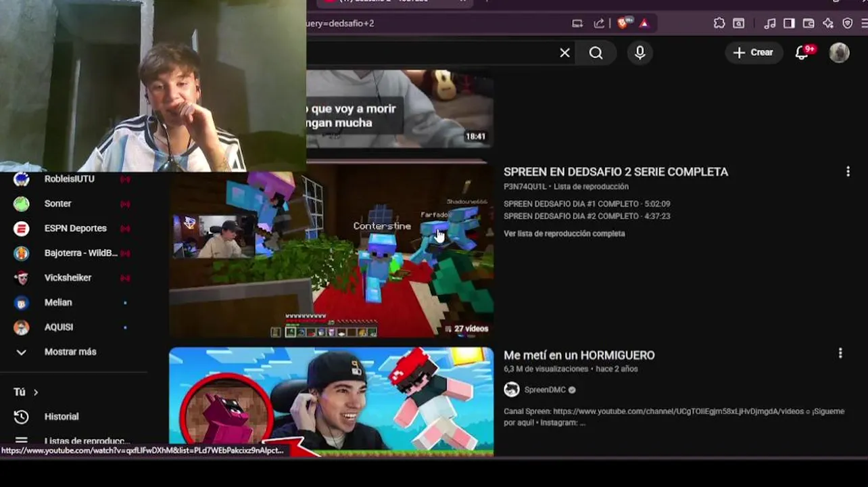
Task: Open the Dedsafio playlist Minecraft thumbnail
Action: coord(331,250)
